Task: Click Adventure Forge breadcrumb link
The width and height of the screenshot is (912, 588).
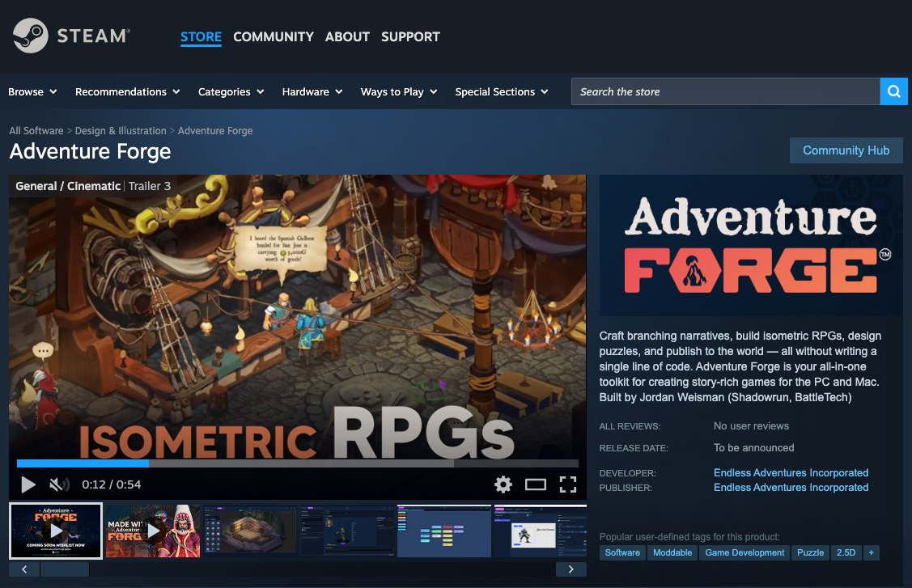Action: [215, 131]
